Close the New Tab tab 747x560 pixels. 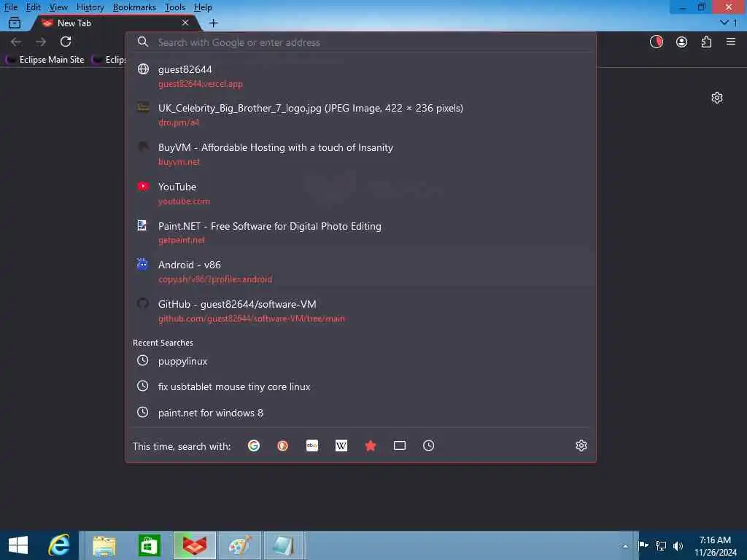tap(185, 23)
